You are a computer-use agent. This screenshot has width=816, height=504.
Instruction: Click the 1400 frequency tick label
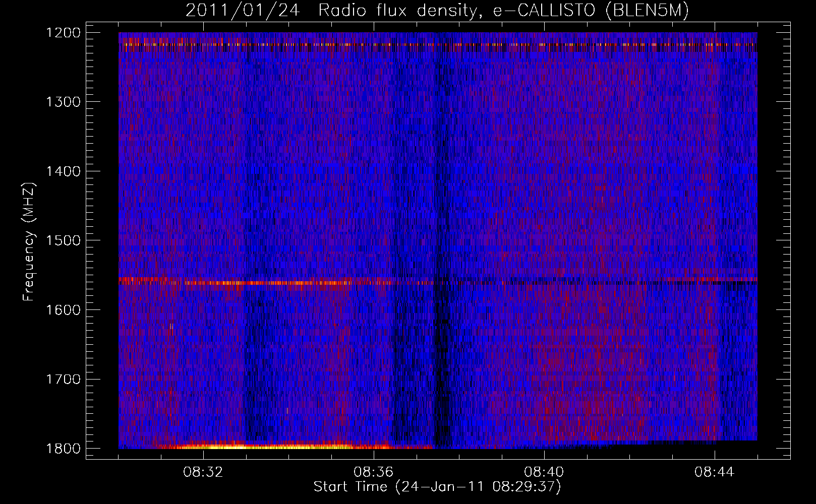64,171
